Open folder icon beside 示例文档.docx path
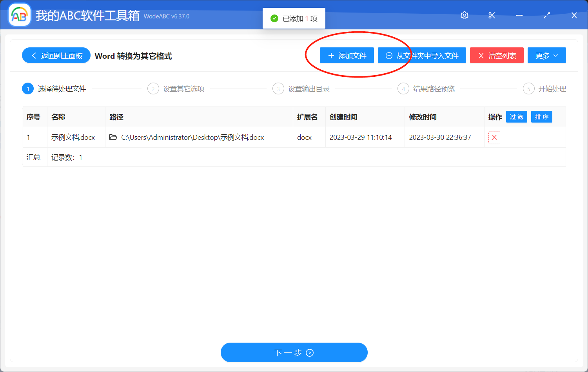Screen dimensions: 588x372 (114, 137)
